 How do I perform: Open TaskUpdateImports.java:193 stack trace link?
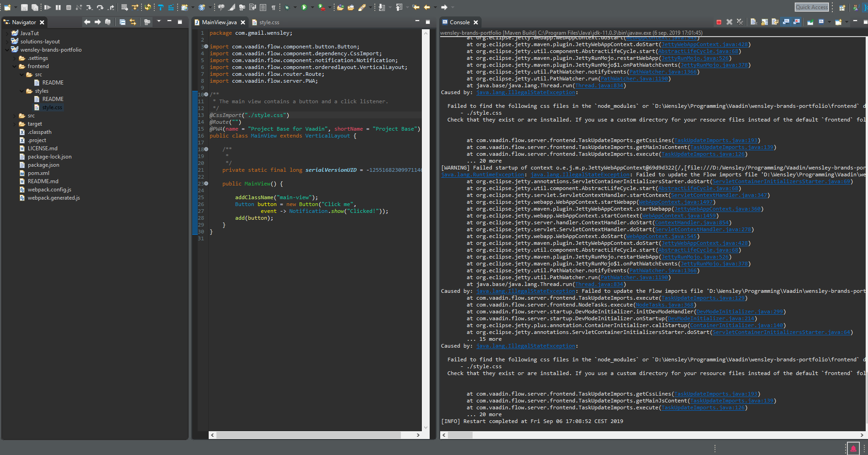pyautogui.click(x=715, y=141)
